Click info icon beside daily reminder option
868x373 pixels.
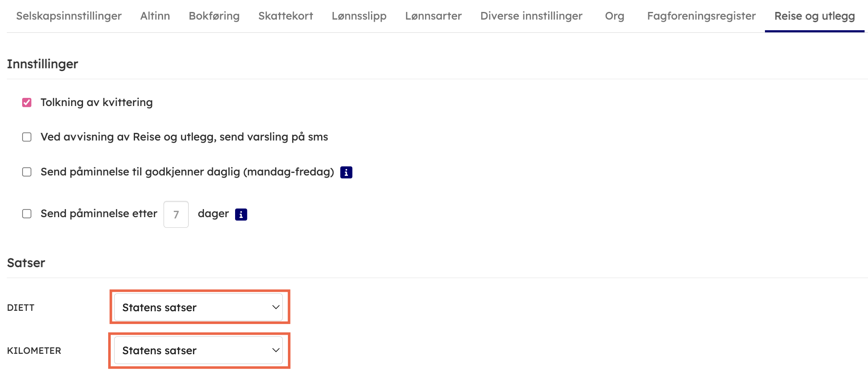coord(346,172)
